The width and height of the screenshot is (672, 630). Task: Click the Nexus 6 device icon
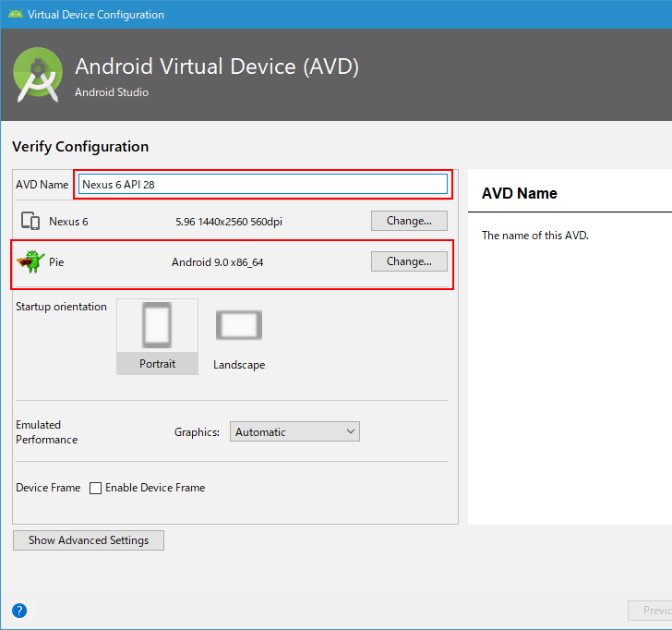(30, 222)
